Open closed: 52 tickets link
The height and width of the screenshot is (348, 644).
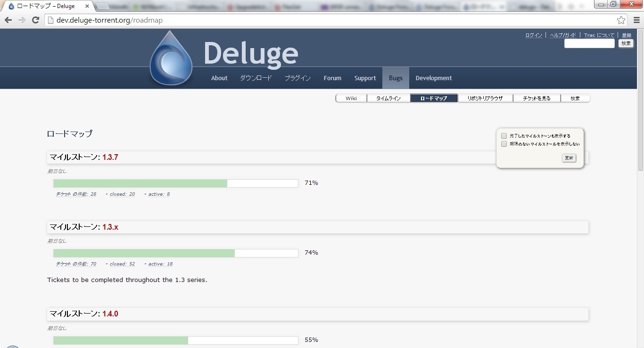122,264
